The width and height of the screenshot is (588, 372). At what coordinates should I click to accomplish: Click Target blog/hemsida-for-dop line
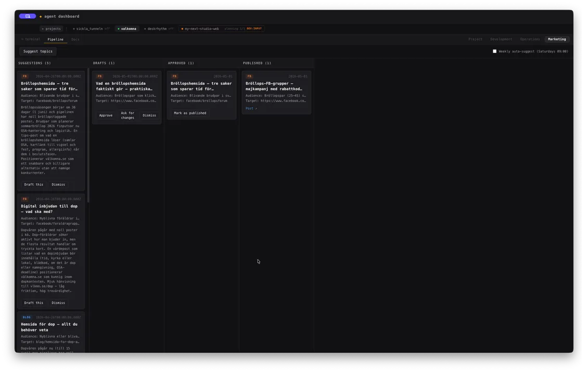[x=50, y=342]
